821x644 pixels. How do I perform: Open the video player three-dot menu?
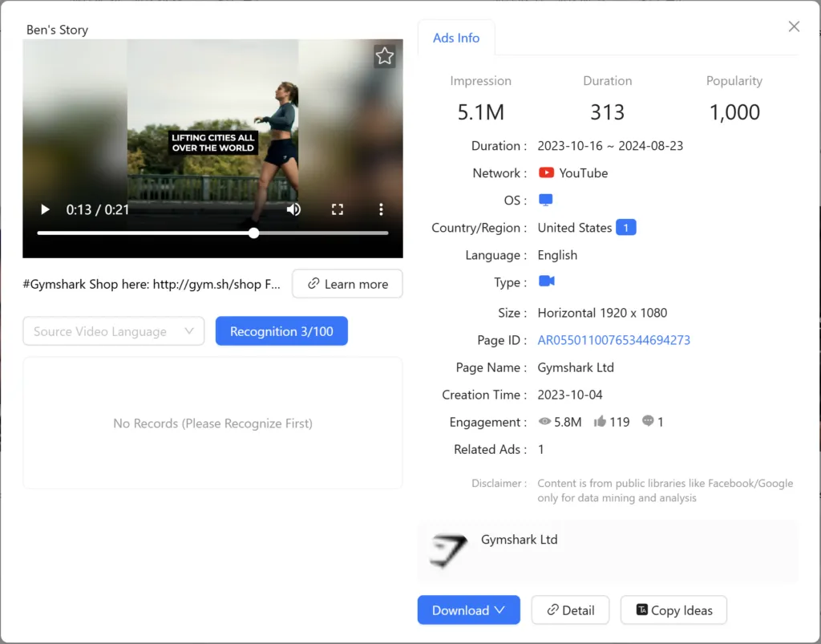click(x=381, y=209)
